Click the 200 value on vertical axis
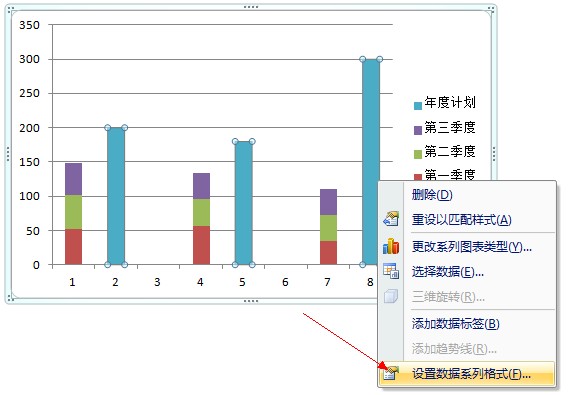The image size is (581, 395). click(29, 128)
